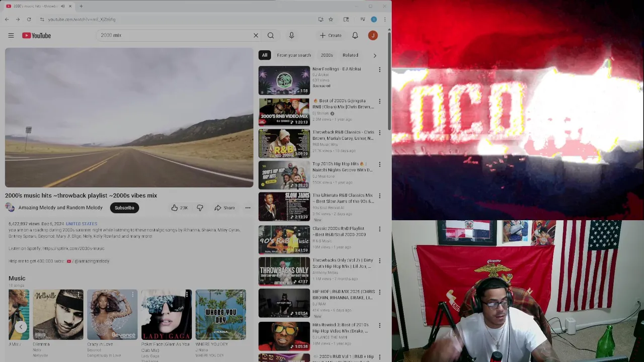
Task: Open the YouTube hamburger guide menu
Action: [x=11, y=35]
